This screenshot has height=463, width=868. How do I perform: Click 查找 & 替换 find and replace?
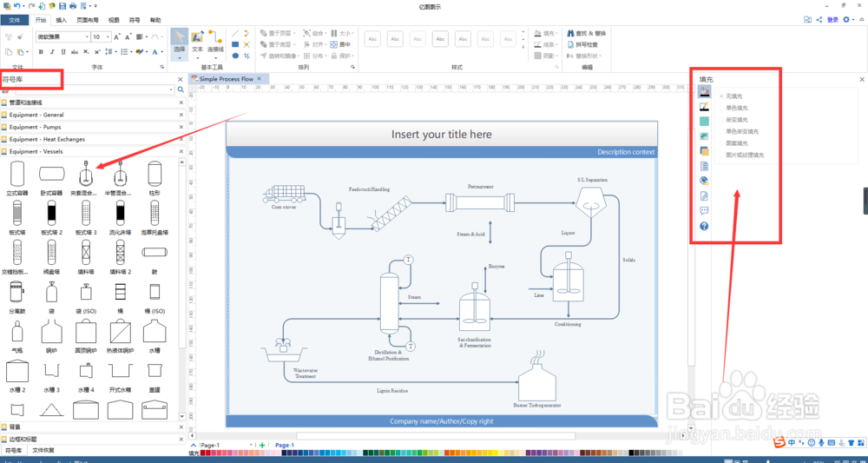pyautogui.click(x=586, y=33)
